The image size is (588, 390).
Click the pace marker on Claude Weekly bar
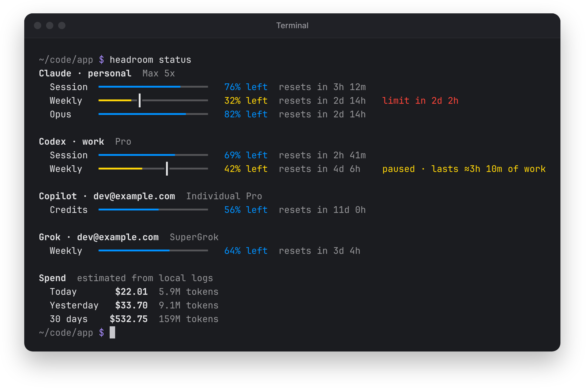pos(140,100)
